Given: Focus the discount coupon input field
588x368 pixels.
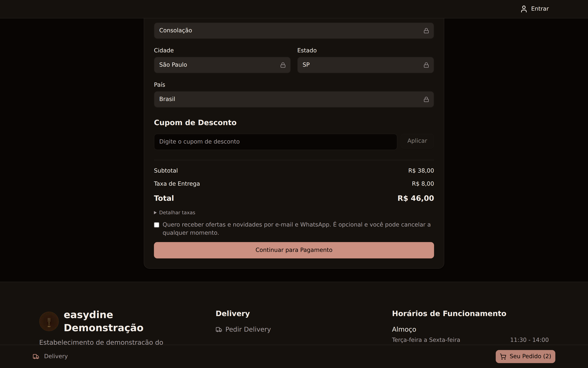Looking at the screenshot, I should click(275, 142).
